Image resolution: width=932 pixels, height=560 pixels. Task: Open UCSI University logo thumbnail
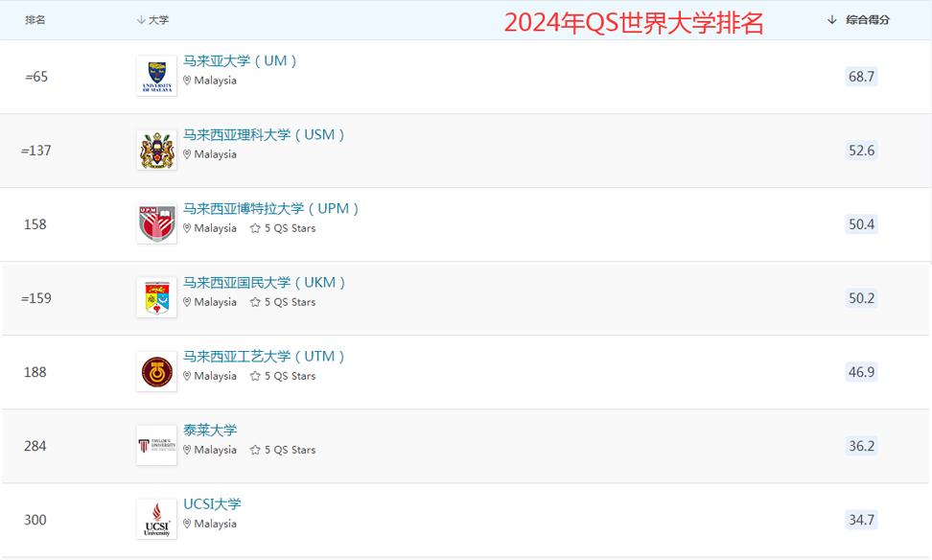(x=157, y=520)
